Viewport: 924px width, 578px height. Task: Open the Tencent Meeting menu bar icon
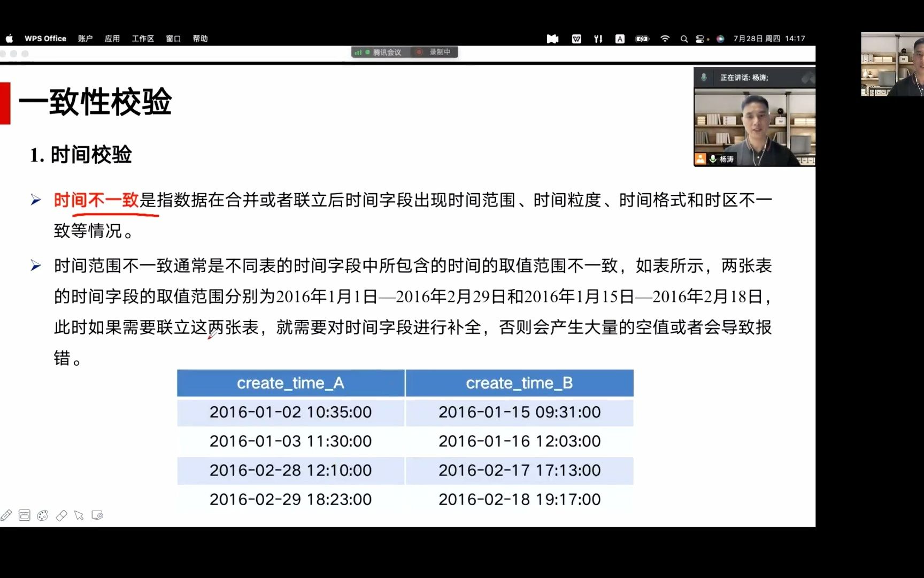552,39
